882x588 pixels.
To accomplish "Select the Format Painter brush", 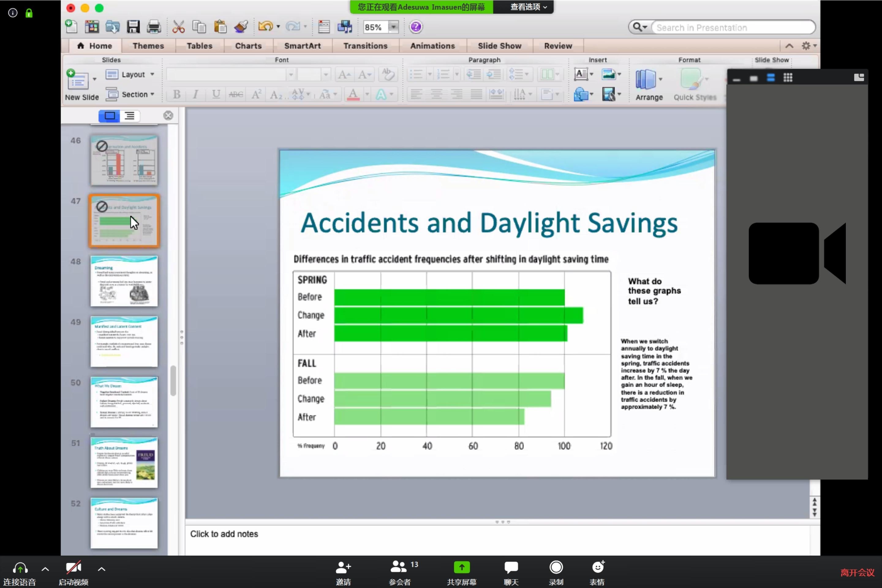I will (241, 27).
